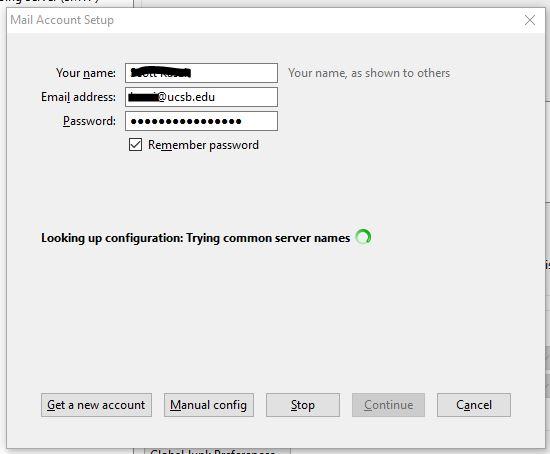Viewport: 550px width, 454px height.
Task: Toggle the Remember password checkbox
Action: click(x=135, y=145)
